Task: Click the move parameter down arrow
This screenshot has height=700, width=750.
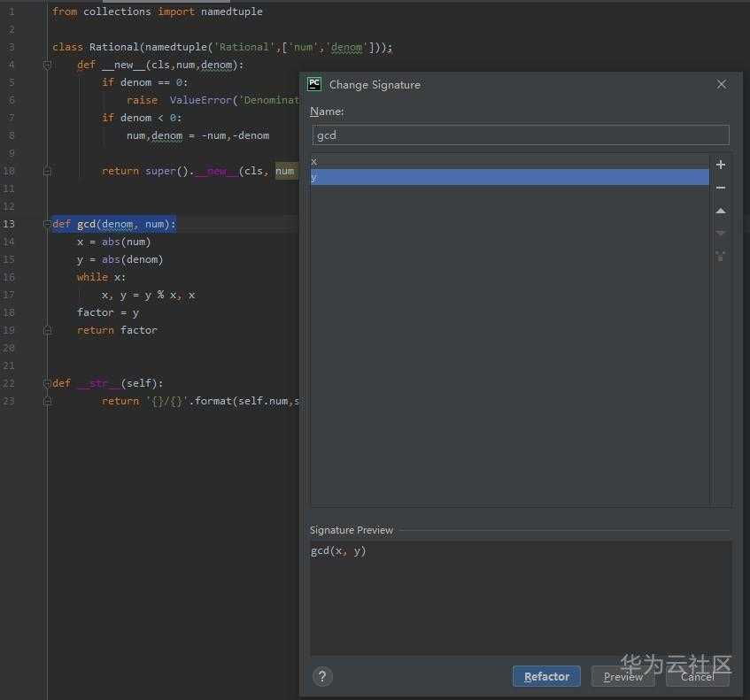Action: pyautogui.click(x=721, y=234)
